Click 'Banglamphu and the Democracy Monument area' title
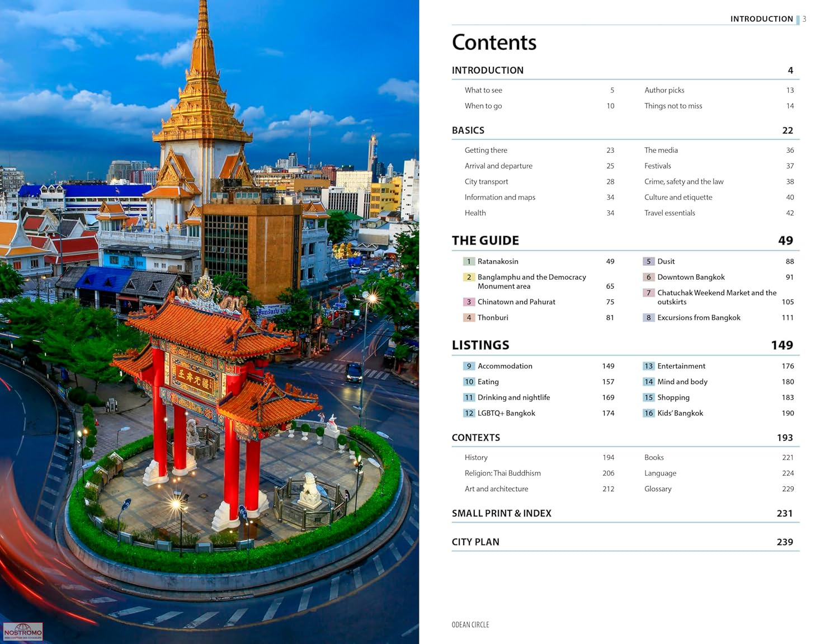Viewport: 839px width, 644px height. [532, 281]
